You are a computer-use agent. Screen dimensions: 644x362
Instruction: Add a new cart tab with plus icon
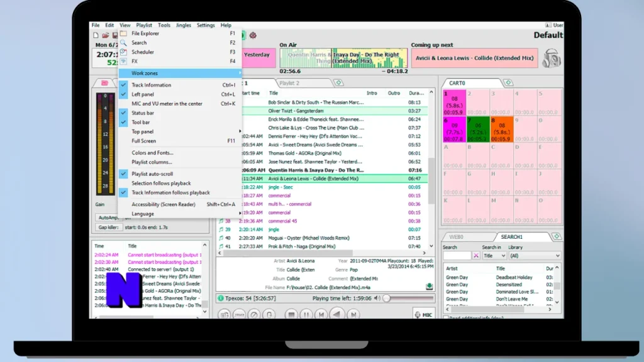pyautogui.click(x=508, y=83)
